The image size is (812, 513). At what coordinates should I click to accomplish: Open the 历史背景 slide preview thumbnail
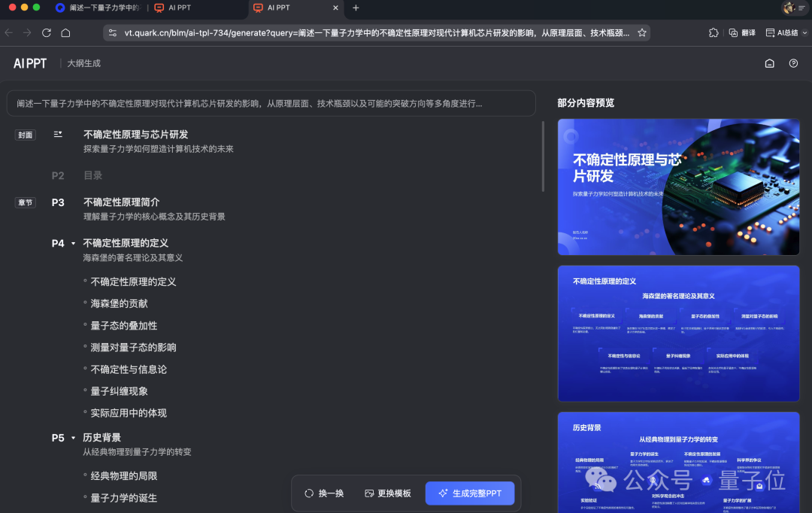click(678, 462)
